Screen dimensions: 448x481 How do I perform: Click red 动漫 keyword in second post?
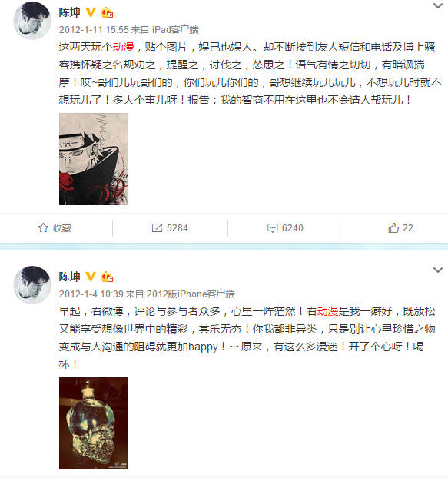tap(327, 311)
